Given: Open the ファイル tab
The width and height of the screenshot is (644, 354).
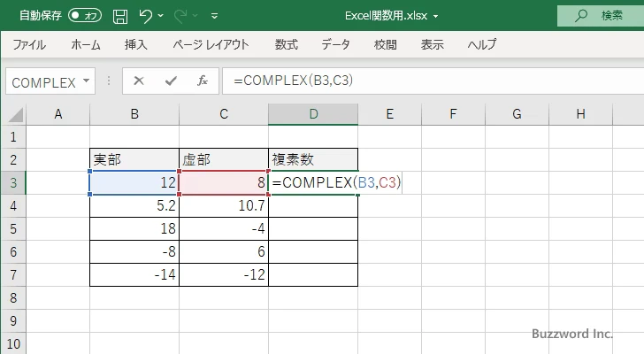Looking at the screenshot, I should point(29,44).
